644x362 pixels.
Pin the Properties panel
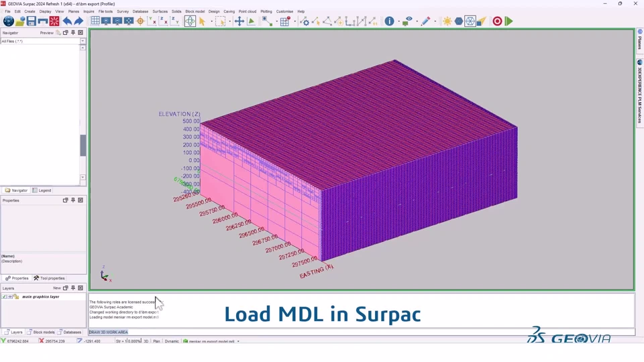click(x=73, y=200)
